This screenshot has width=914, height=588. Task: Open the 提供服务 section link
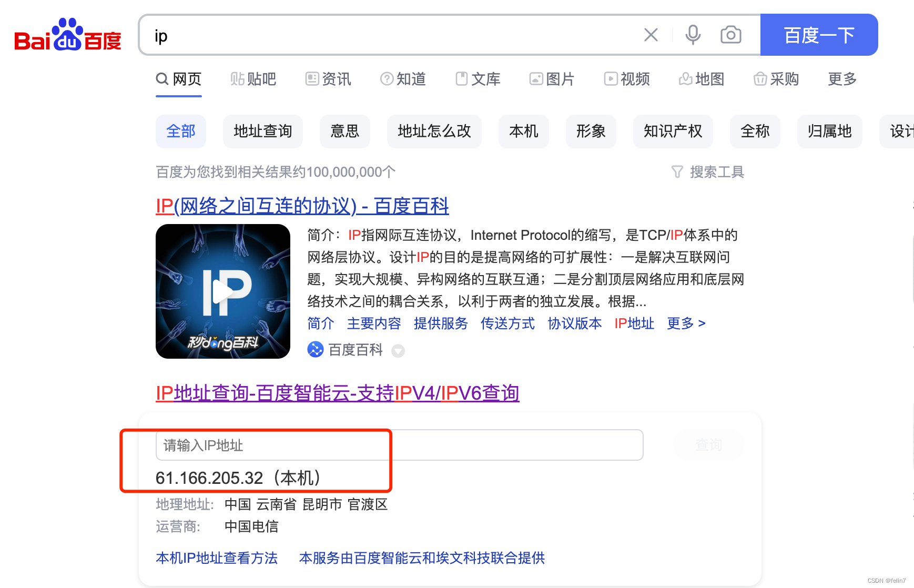click(x=441, y=323)
